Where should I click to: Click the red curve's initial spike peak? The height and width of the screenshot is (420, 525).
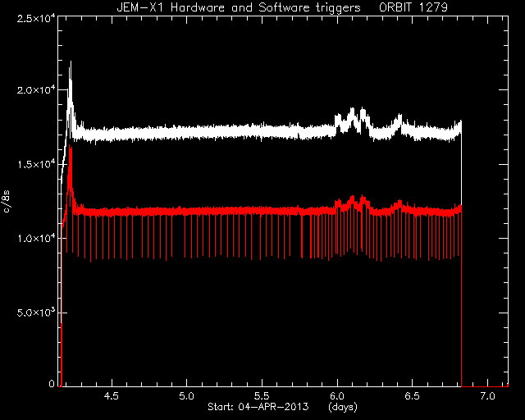(70, 145)
